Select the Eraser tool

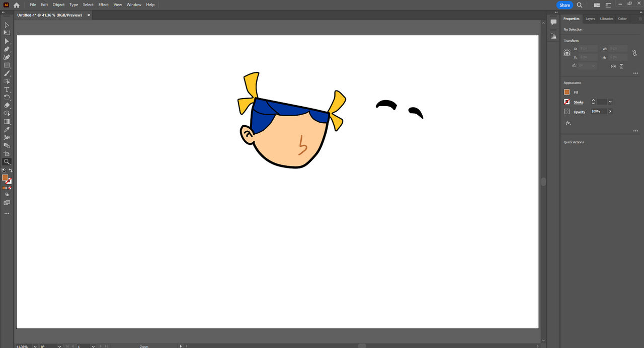click(7, 105)
